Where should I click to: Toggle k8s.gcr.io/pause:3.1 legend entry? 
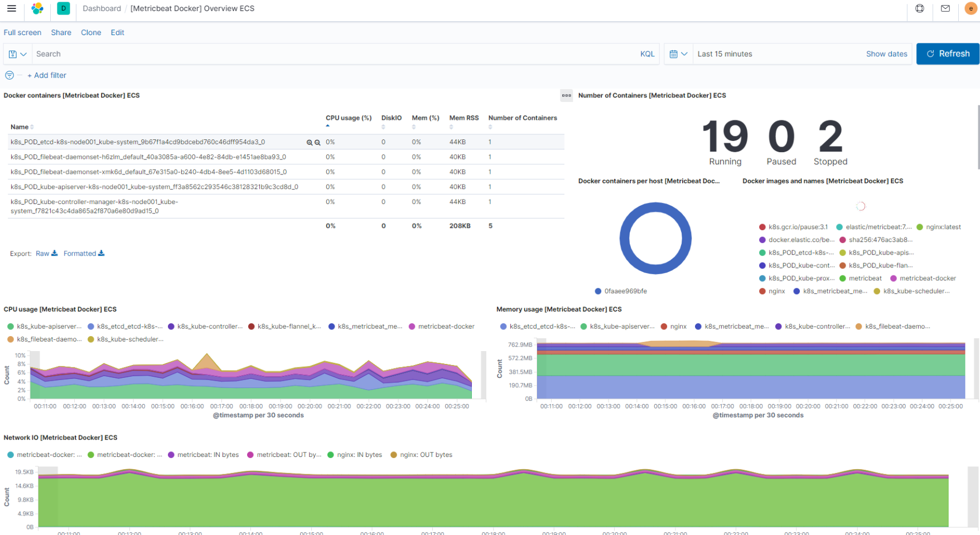click(794, 227)
